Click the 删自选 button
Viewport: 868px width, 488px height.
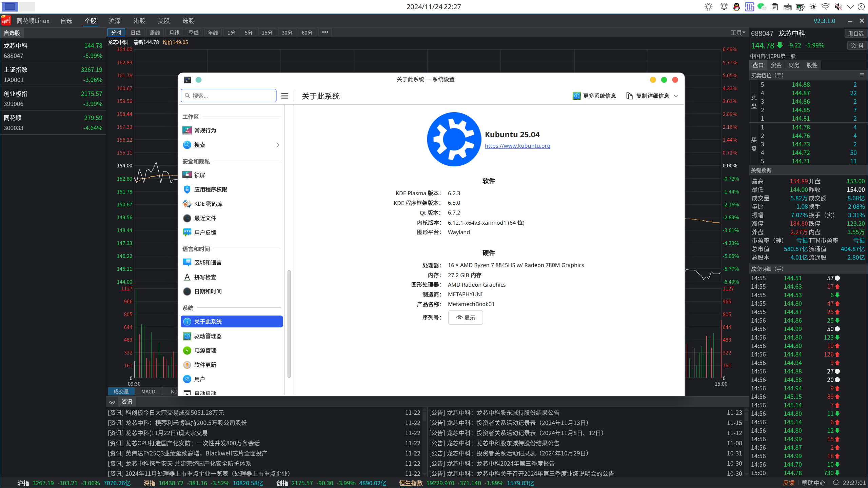(x=856, y=33)
